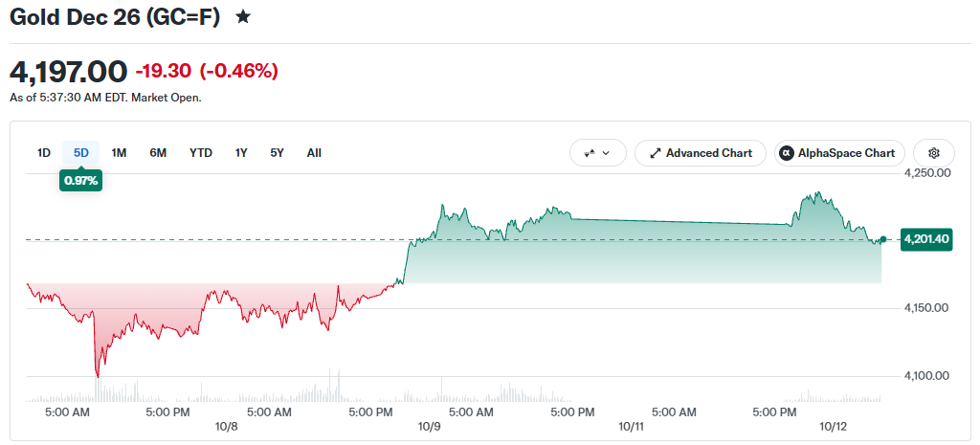Click the 10/11 date label
The height and width of the screenshot is (445, 980).
point(632,426)
